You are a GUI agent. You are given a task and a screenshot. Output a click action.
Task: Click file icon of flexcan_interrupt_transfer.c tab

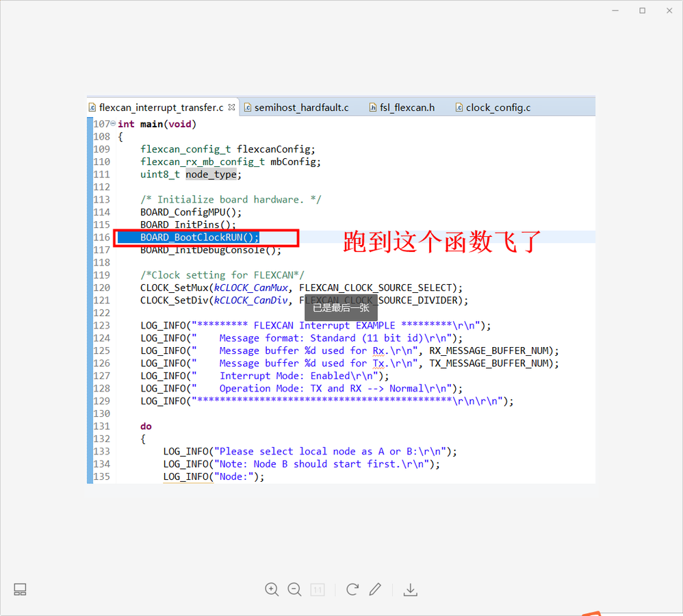92,107
